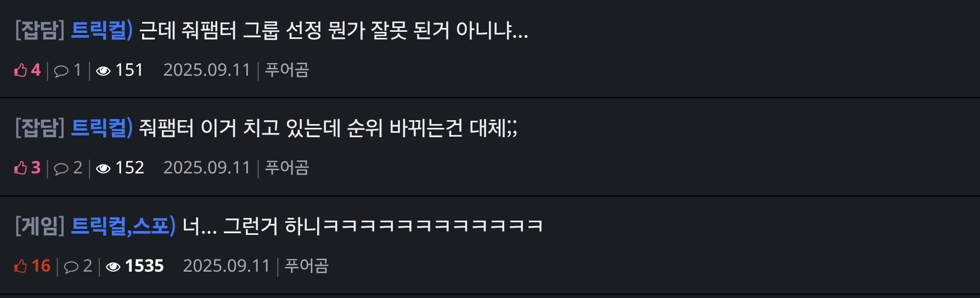Click [게임] category label on third post

click(40, 226)
